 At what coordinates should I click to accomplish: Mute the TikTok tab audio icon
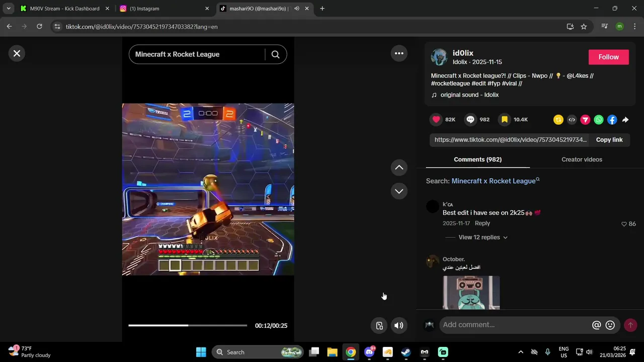click(x=297, y=9)
